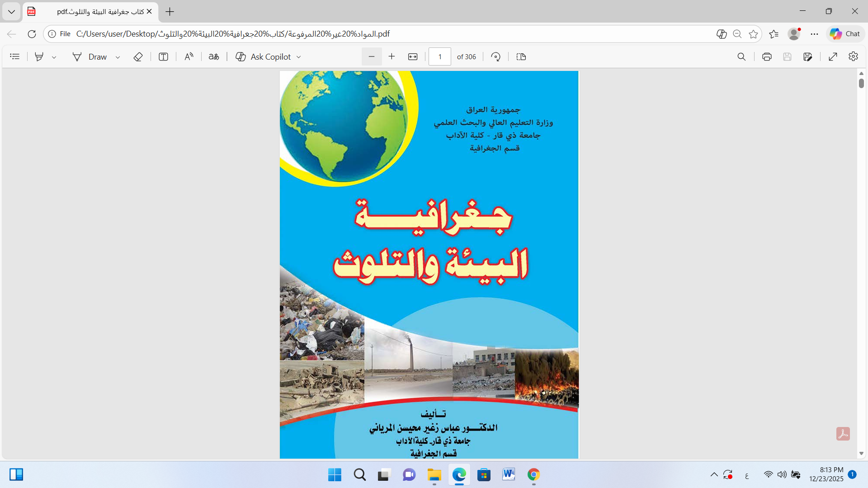
Task: Activate the Draw pen tool
Action: point(90,56)
